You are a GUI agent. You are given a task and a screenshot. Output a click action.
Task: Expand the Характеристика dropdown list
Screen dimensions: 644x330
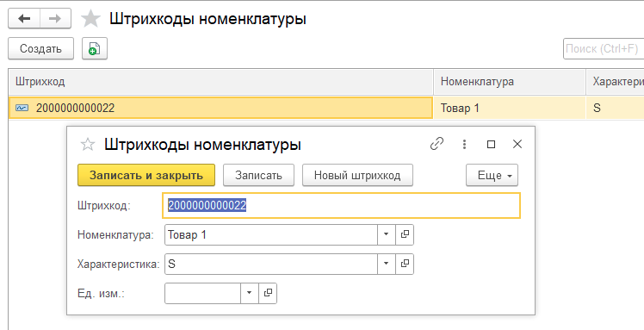point(386,264)
